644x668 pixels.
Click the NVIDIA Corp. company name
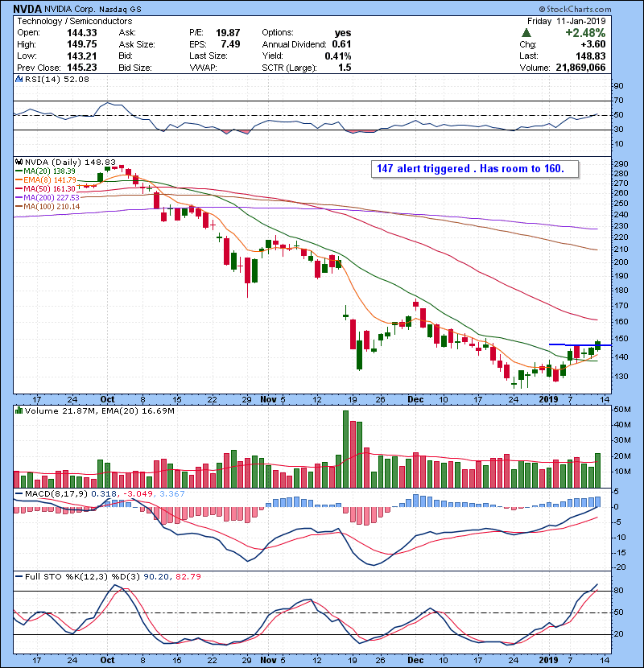(x=70, y=9)
